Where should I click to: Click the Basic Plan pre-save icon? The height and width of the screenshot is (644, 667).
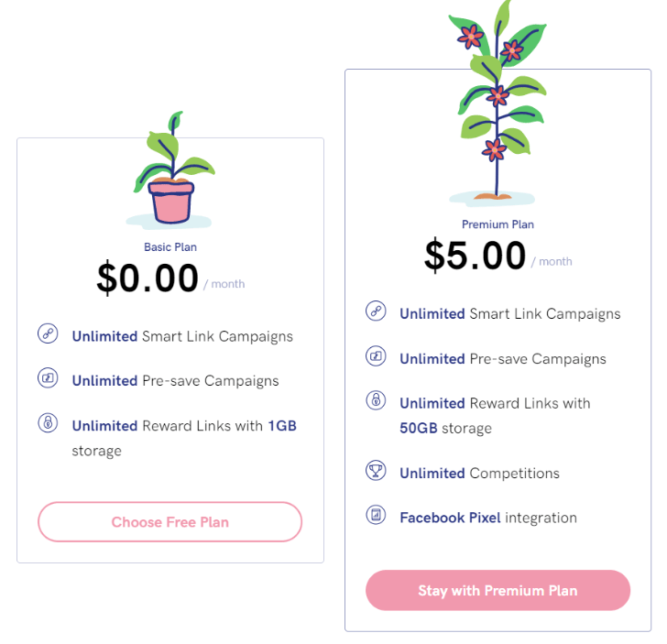[48, 377]
